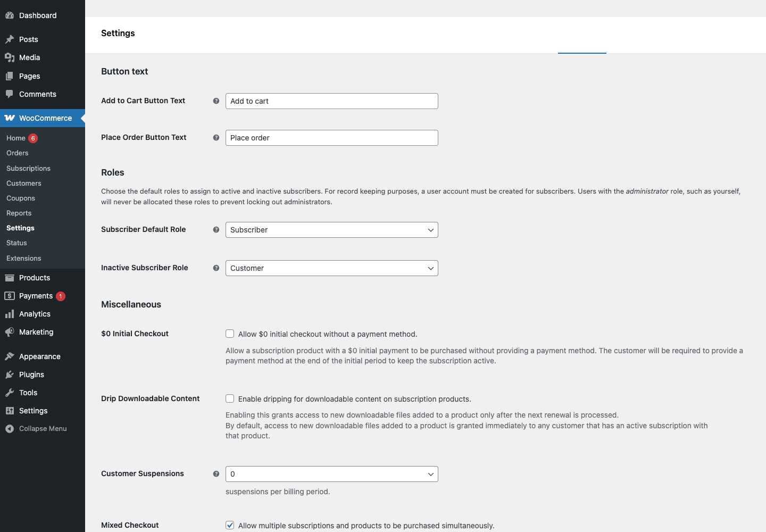766x532 pixels.
Task: Open the Products menu link
Action: coord(35,278)
